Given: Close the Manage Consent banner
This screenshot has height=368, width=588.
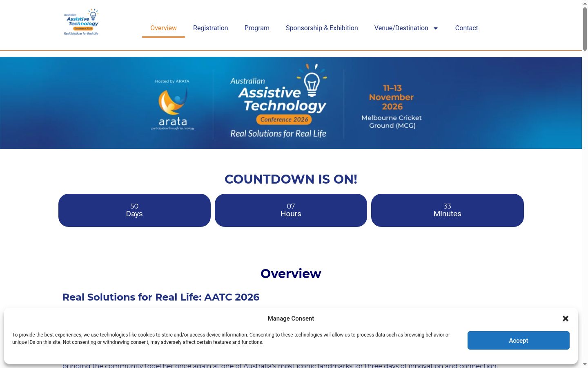Looking at the screenshot, I should [566, 319].
